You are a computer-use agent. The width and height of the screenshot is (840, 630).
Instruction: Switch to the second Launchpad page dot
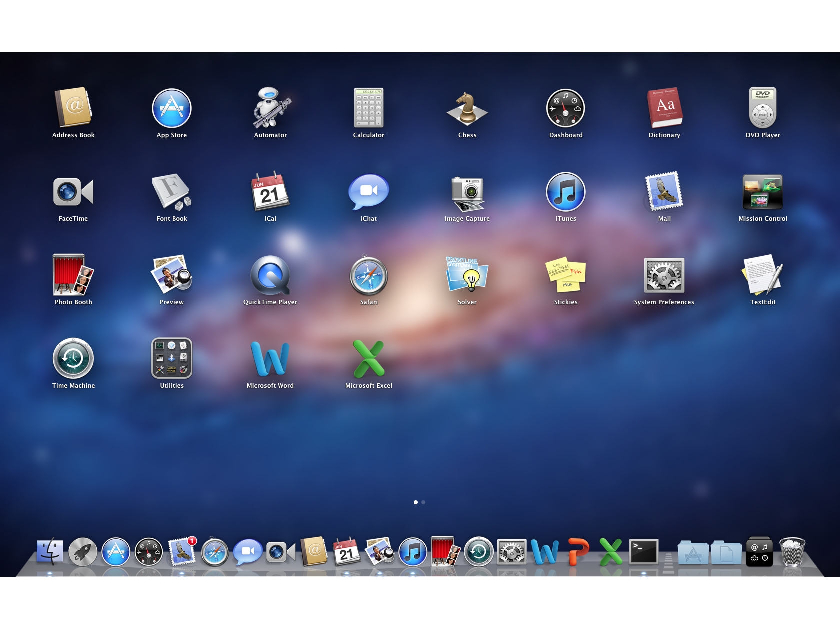tap(423, 502)
